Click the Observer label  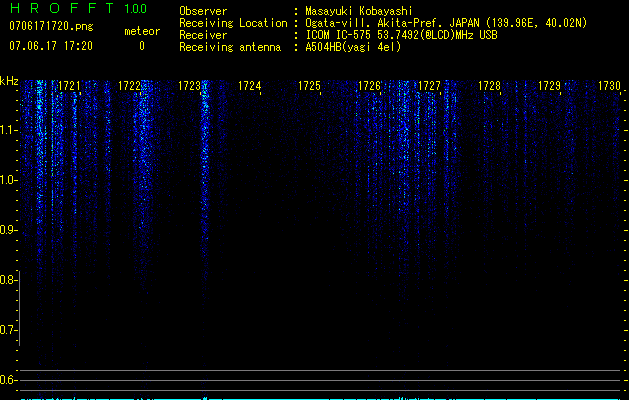[x=203, y=11]
